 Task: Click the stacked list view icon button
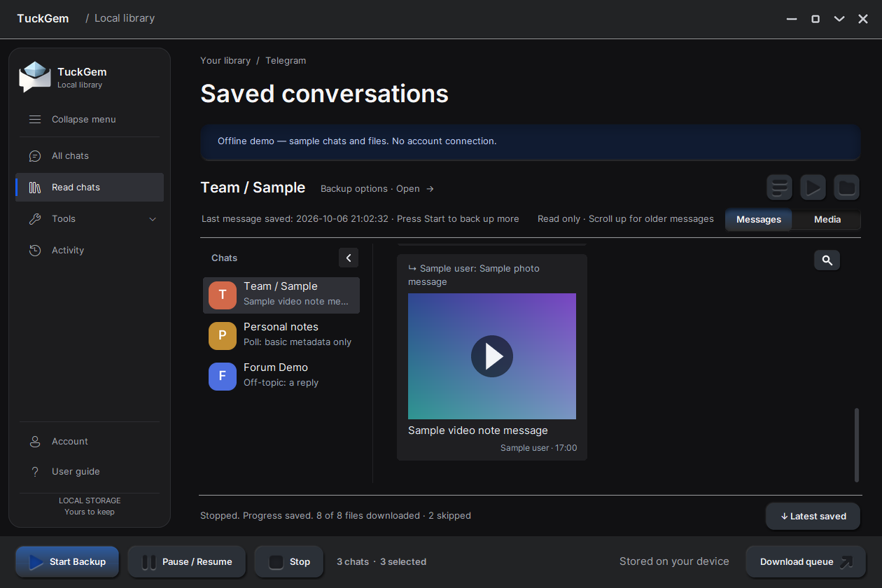pos(779,188)
